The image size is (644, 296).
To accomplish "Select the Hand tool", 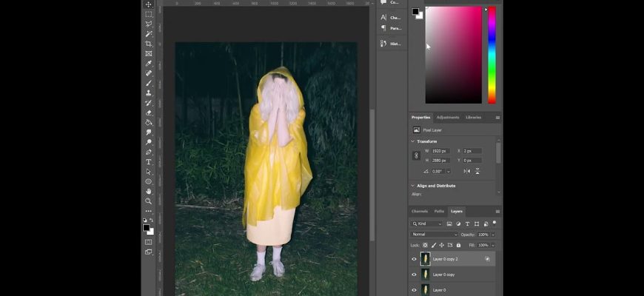I will pos(149,191).
